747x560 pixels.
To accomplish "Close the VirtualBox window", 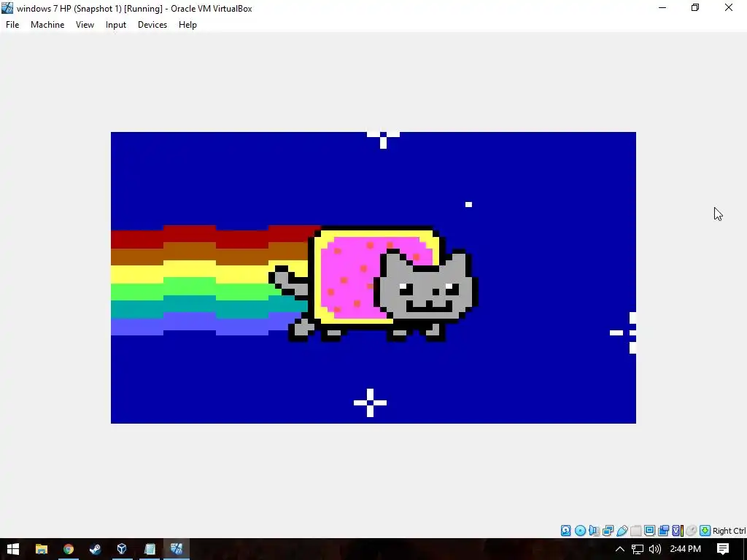I will coord(729,7).
